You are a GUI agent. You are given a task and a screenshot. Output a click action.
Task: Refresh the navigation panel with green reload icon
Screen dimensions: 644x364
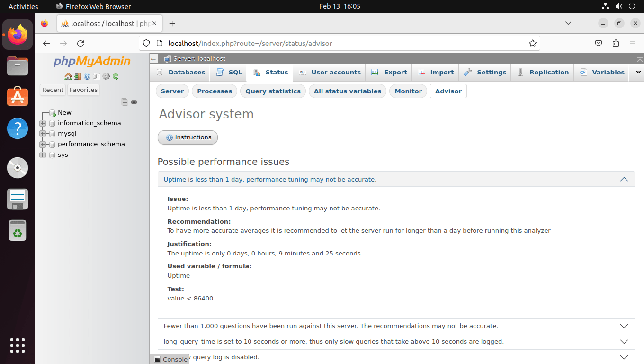pos(116,76)
